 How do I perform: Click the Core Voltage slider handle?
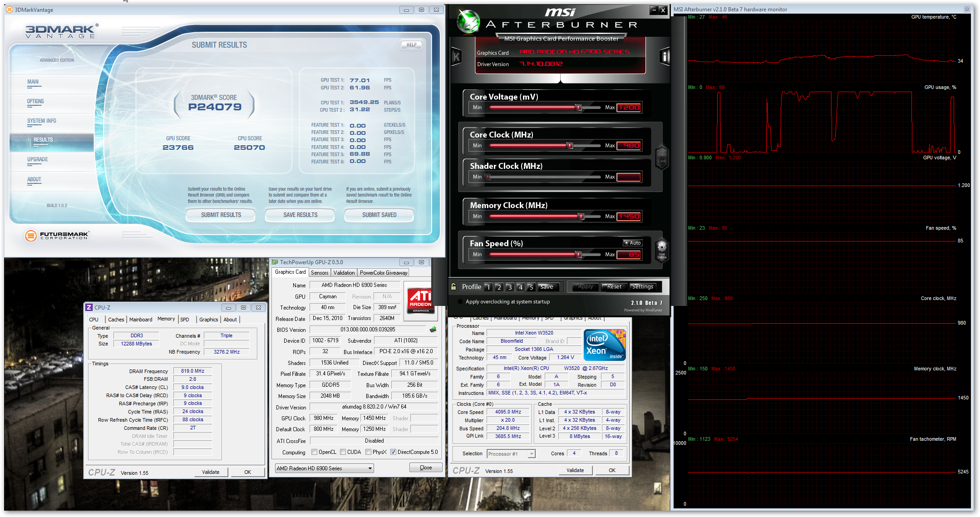click(578, 108)
